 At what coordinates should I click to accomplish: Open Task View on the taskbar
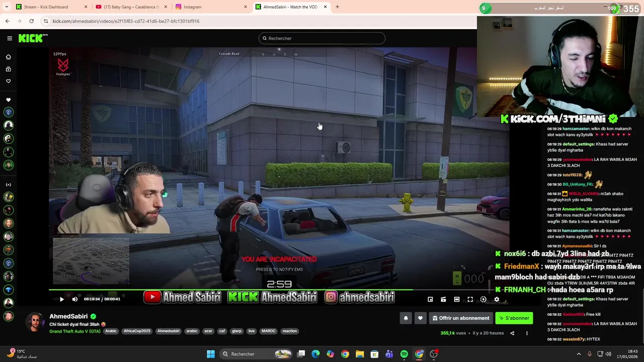[301, 354]
